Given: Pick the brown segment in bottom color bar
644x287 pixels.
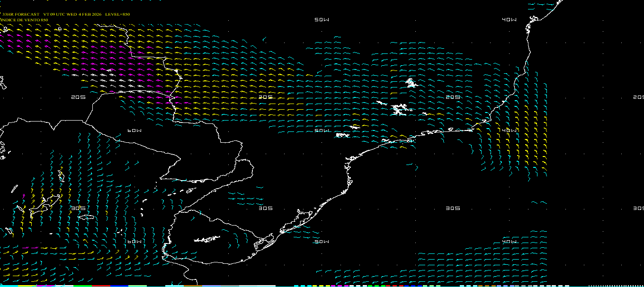Looking at the screenshot, I should click(193, 286).
